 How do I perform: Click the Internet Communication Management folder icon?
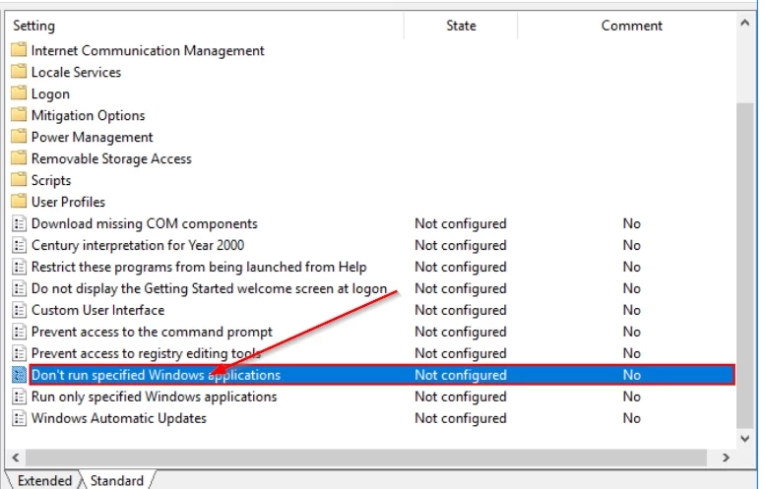tap(19, 50)
